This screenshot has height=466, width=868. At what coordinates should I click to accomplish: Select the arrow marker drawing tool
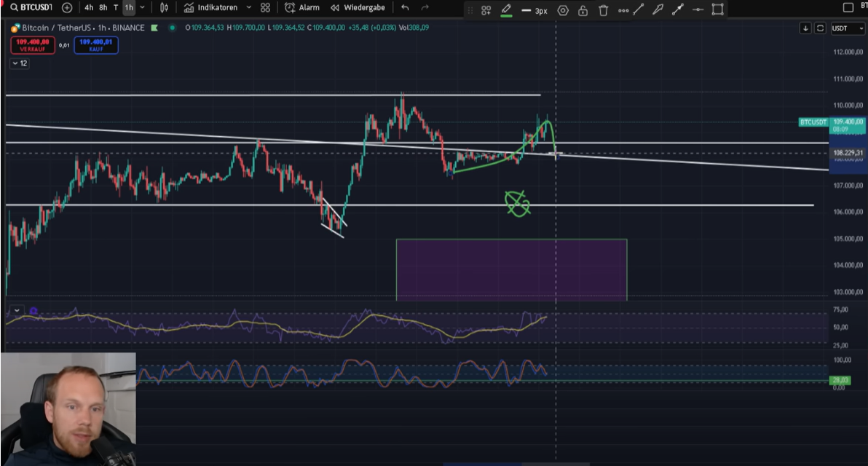click(658, 9)
